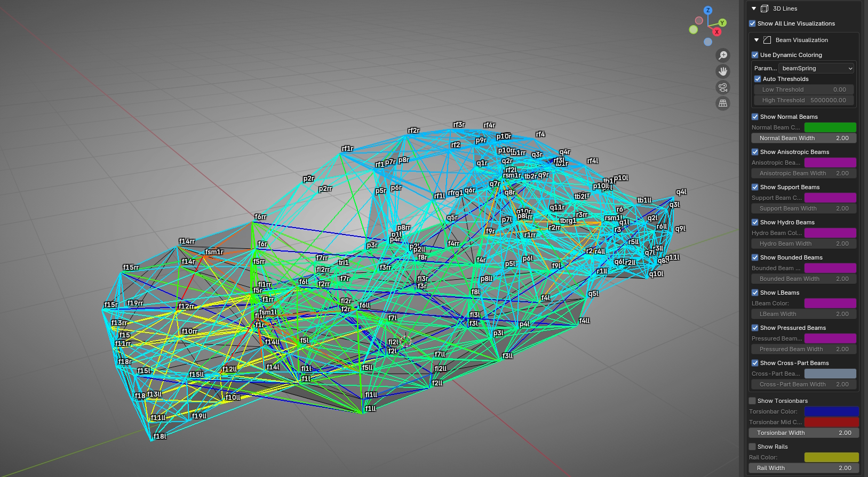This screenshot has width=868, height=477.
Task: Toggle Show Support Beams checkbox
Action: (755, 187)
